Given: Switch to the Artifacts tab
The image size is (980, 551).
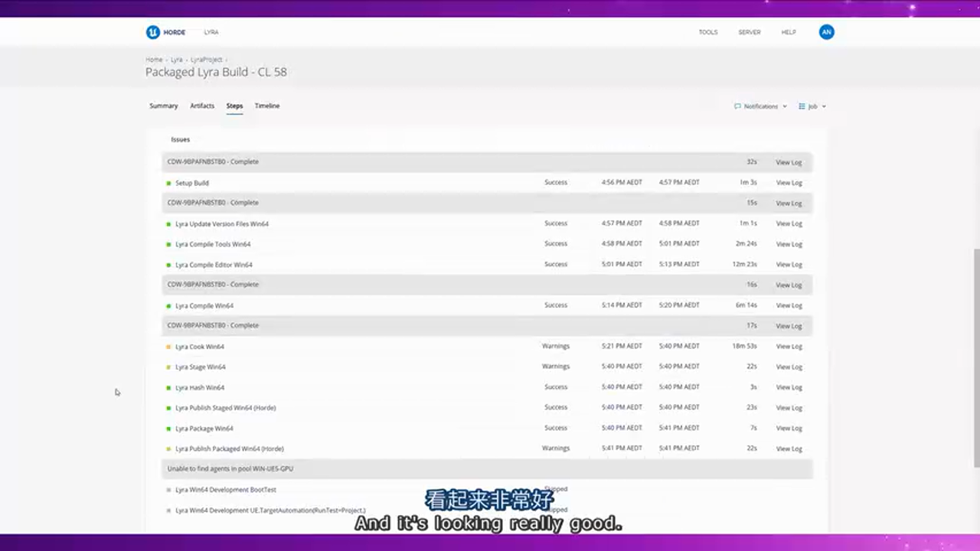Looking at the screenshot, I should [202, 106].
